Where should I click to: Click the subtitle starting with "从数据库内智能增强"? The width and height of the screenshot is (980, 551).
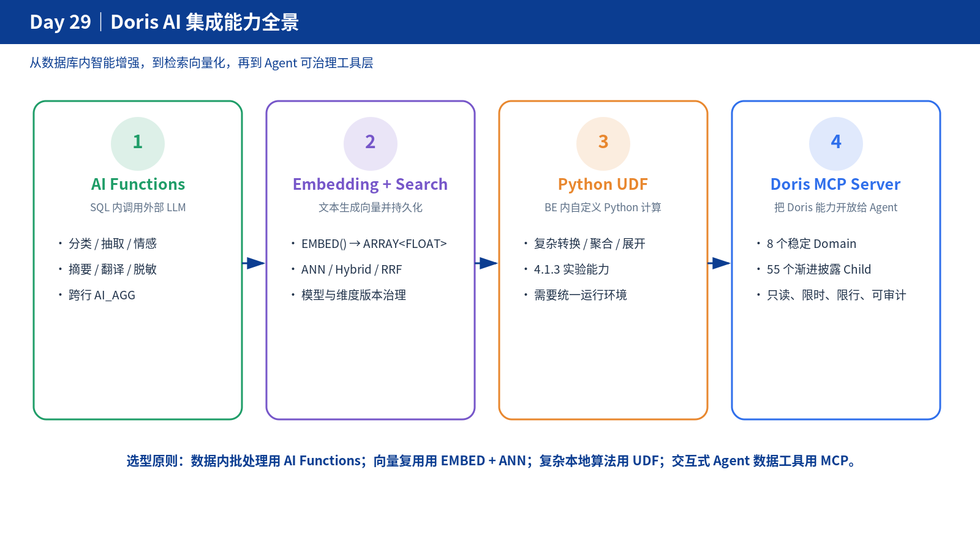tap(202, 63)
